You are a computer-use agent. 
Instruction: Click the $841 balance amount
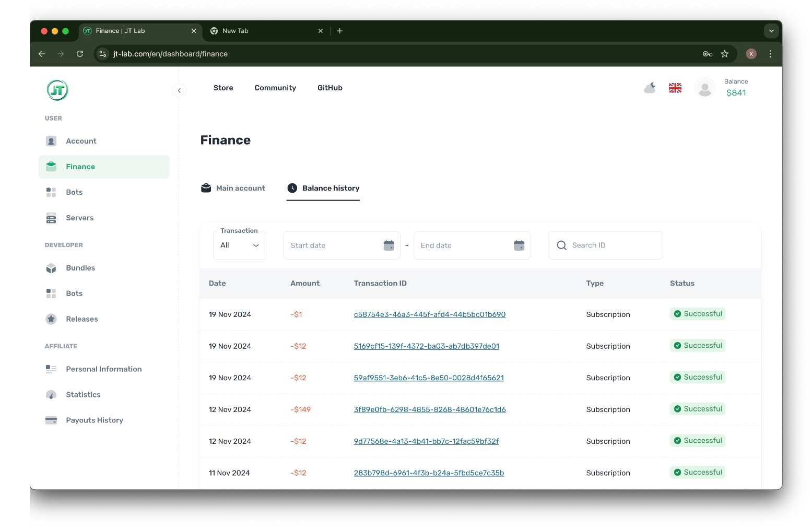(736, 93)
